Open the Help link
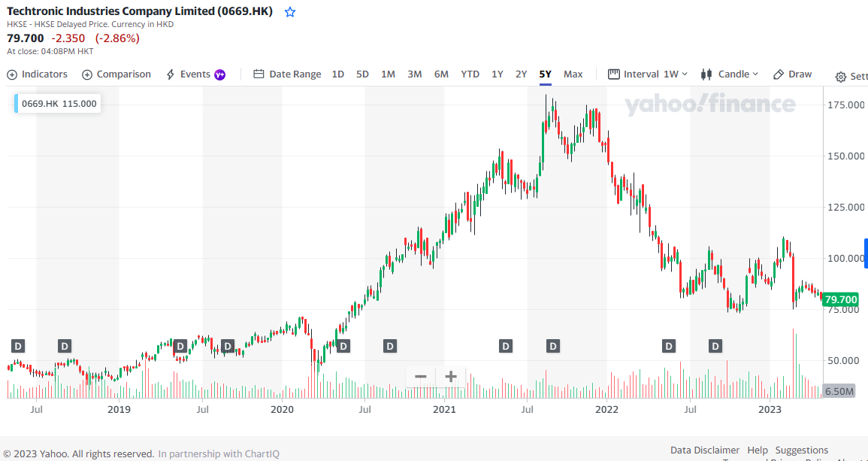This screenshot has height=461, width=868. point(758,450)
